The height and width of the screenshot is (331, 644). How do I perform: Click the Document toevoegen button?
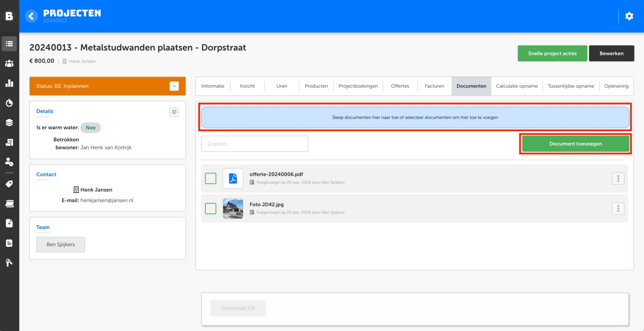point(575,144)
